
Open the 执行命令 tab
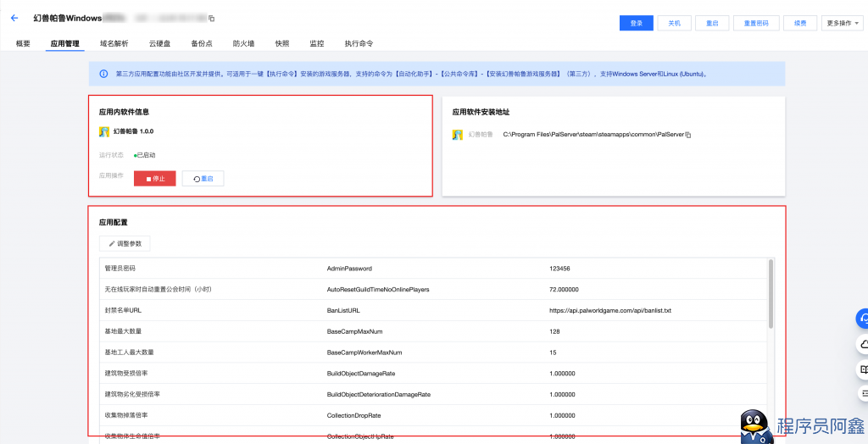click(359, 43)
